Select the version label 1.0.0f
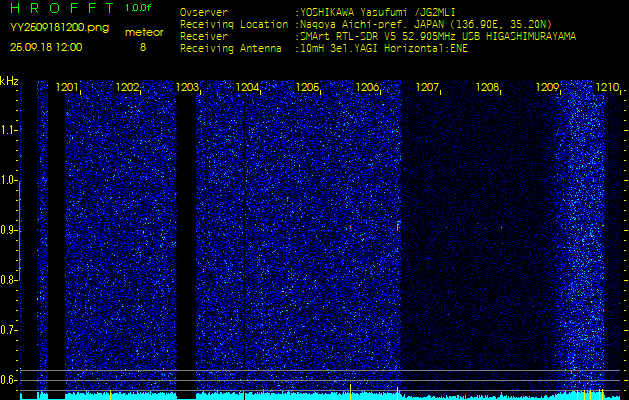Viewport: 629px width, 400px height. (138, 8)
